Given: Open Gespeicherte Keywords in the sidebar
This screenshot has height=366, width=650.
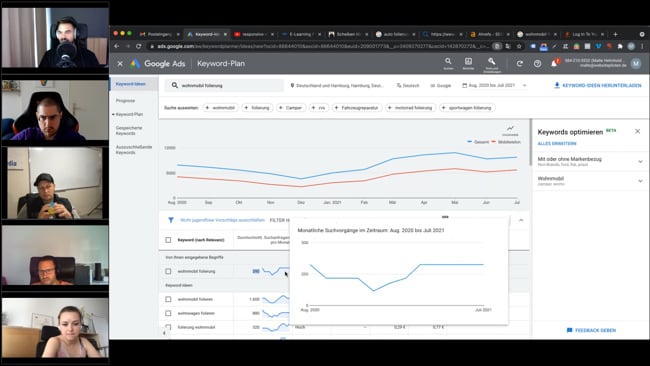Looking at the screenshot, I should [x=129, y=131].
